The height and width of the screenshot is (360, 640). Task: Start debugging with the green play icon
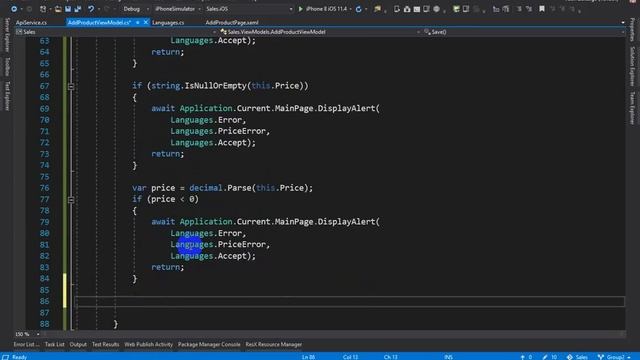(300, 9)
